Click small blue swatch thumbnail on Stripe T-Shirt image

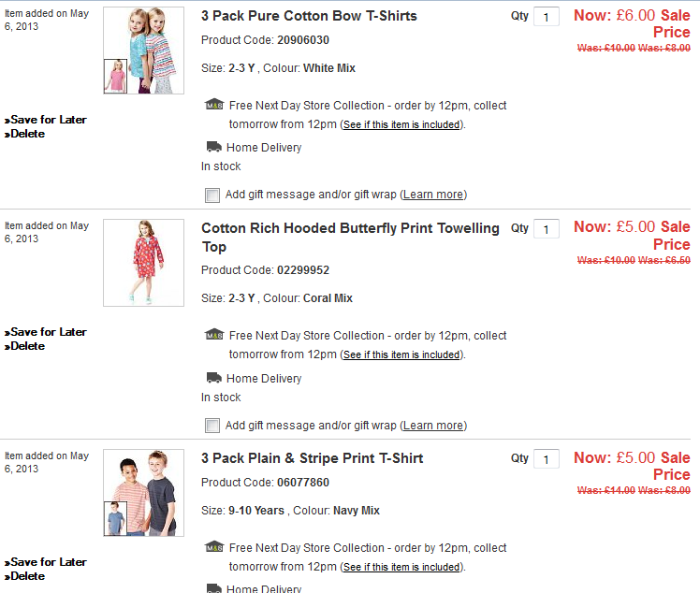pos(115,518)
